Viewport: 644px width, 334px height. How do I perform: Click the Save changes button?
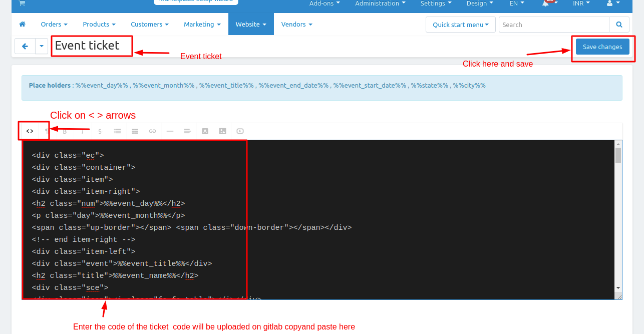point(602,47)
